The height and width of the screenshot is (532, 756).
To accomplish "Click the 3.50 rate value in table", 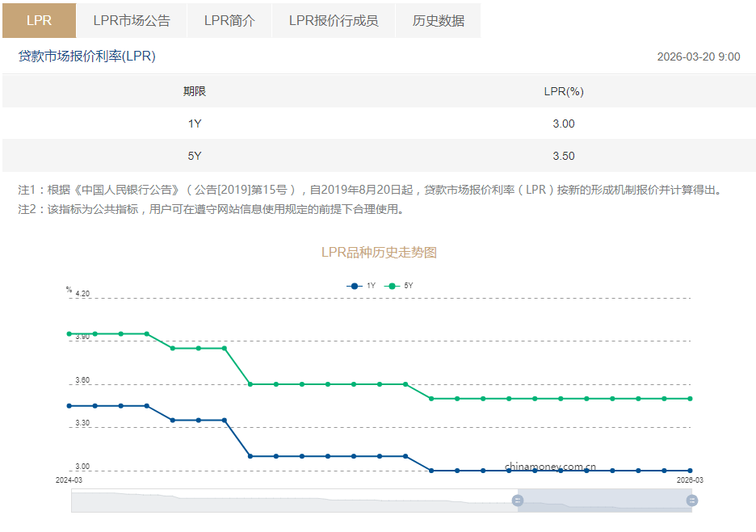I will pyautogui.click(x=564, y=156).
